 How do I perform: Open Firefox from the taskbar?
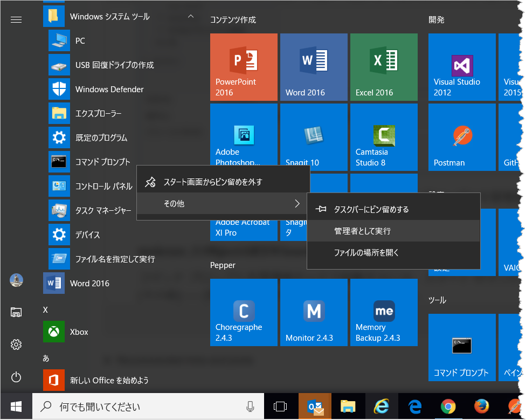tap(481, 407)
